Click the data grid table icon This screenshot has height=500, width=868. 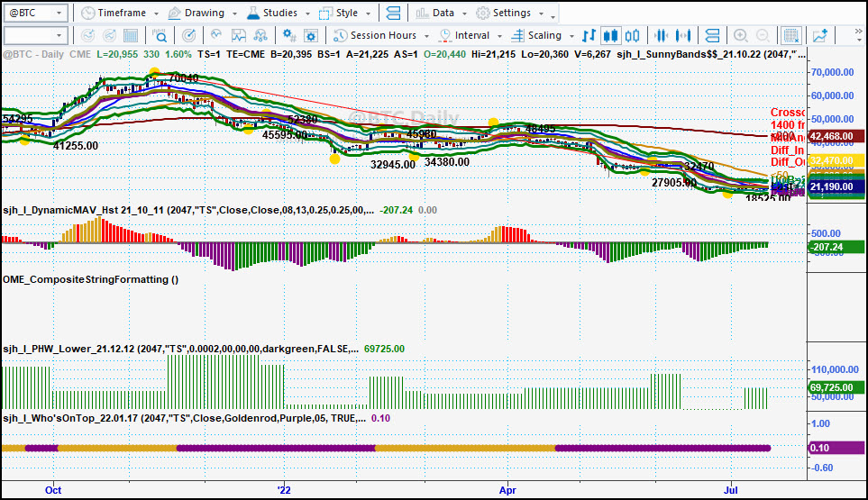[x=131, y=35]
